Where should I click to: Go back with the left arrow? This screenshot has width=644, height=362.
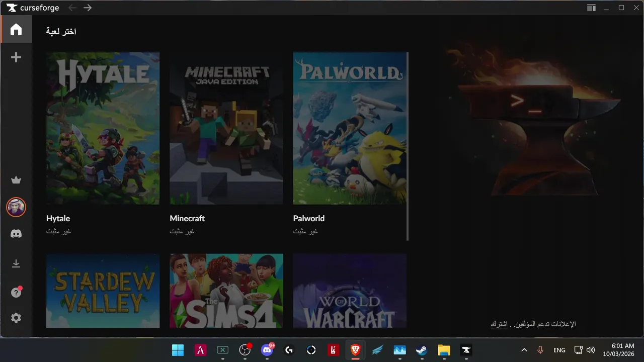[72, 8]
